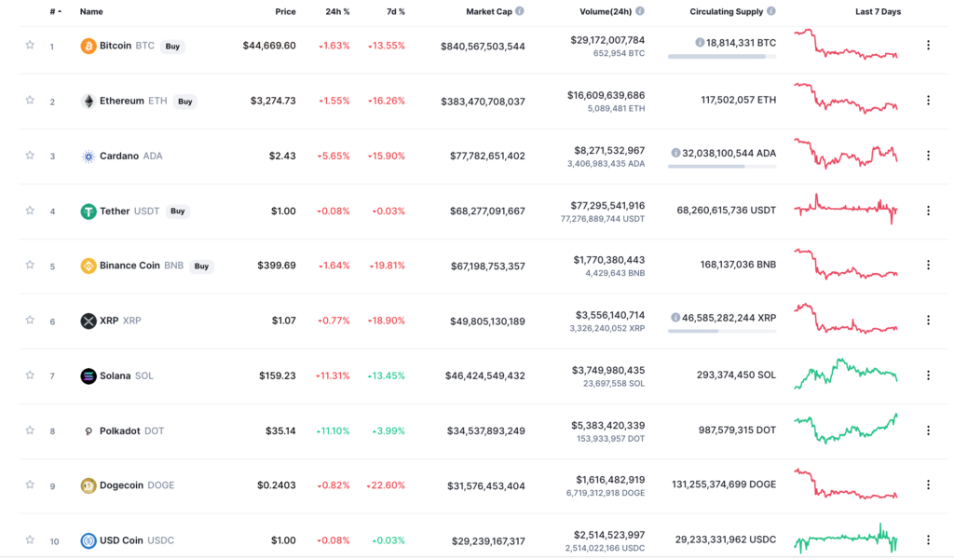Open more options menu for Tether row

click(928, 211)
